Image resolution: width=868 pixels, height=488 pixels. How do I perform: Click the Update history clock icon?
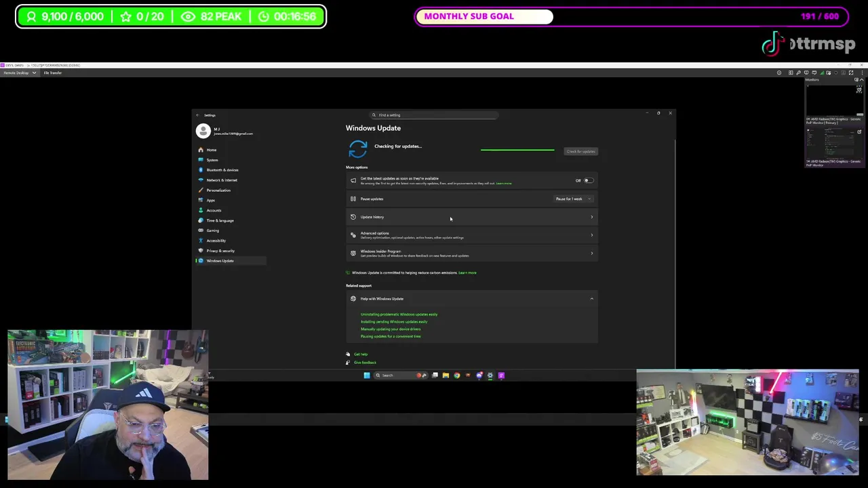point(353,217)
